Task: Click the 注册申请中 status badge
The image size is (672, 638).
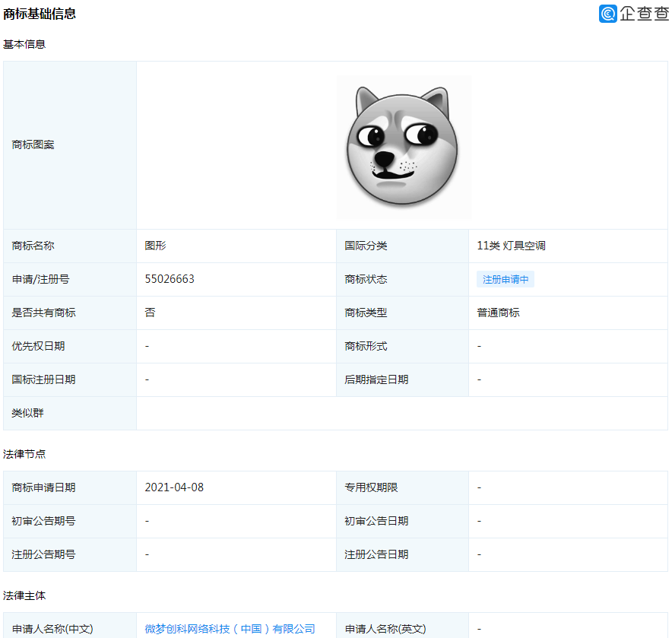Action: click(x=505, y=279)
